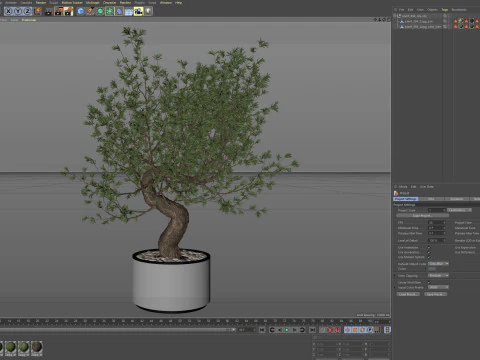Click the default object Color swatch
Viewport: 480px width, 360px height.
tap(432, 269)
